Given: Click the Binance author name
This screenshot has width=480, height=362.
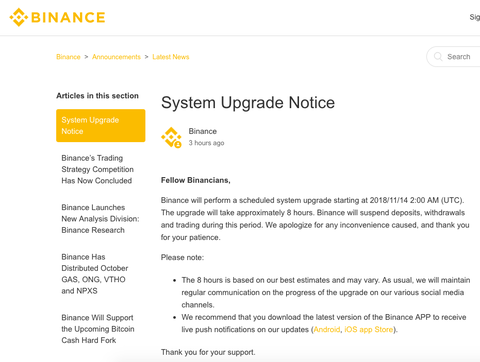Looking at the screenshot, I should pyautogui.click(x=203, y=131).
